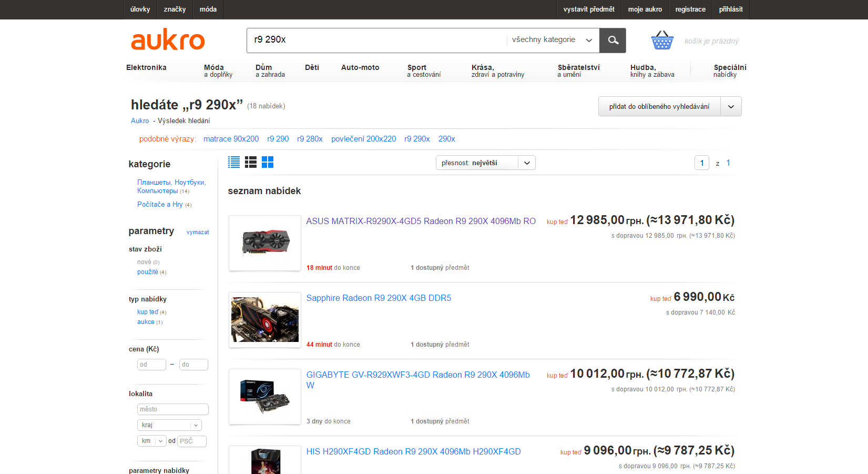Go to registrace page
Image resolution: width=868 pixels, height=474 pixels.
coord(690,9)
